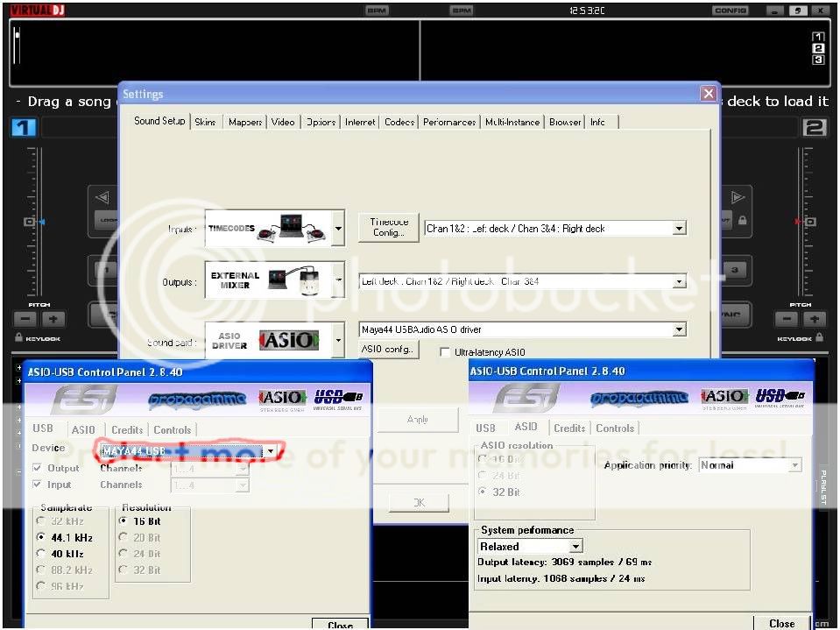Close the ASIO panel showing Samplerate

340,625
